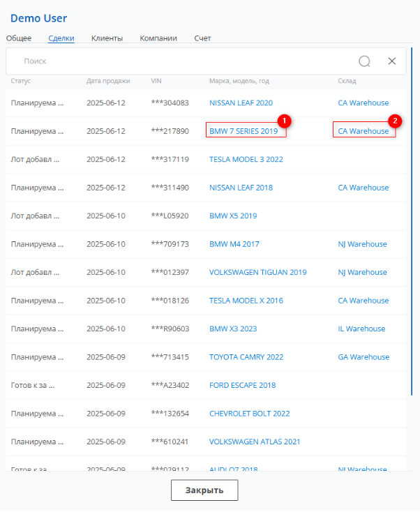Open CA Warehouse in NISSAN LEAF 2020 row
This screenshot has height=512, width=420.
(363, 103)
